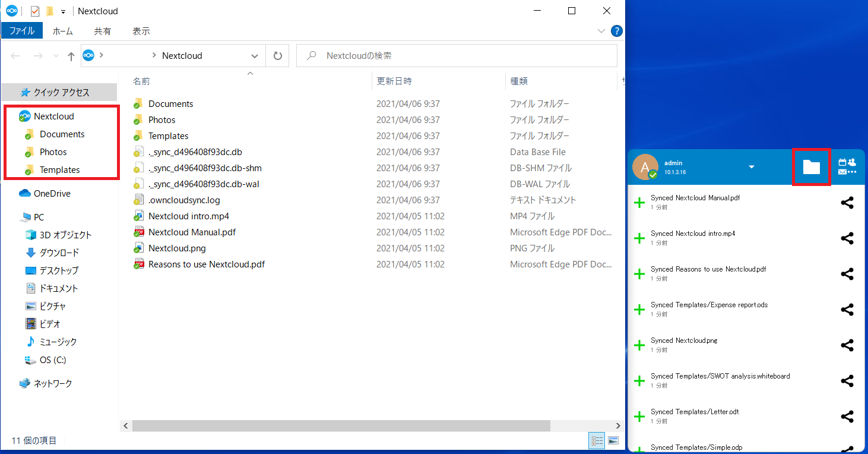This screenshot has width=868, height=454.
Task: Select Documents under Nextcloud in navigation pane
Action: pyautogui.click(x=62, y=134)
